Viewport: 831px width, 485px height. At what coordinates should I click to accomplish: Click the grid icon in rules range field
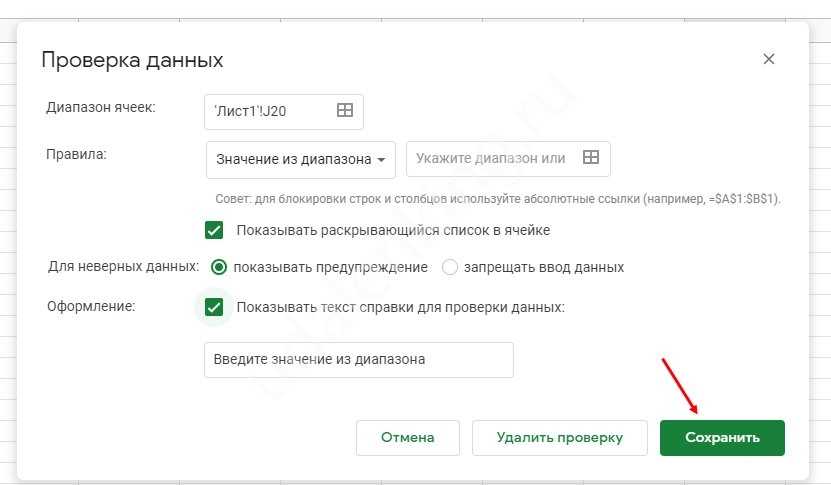tap(591, 158)
